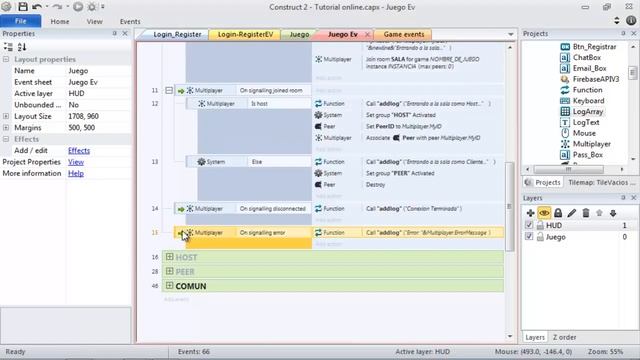Screen dimensions: 640x360
Task: Collapse Effects section in Properties
Action: 6,139
